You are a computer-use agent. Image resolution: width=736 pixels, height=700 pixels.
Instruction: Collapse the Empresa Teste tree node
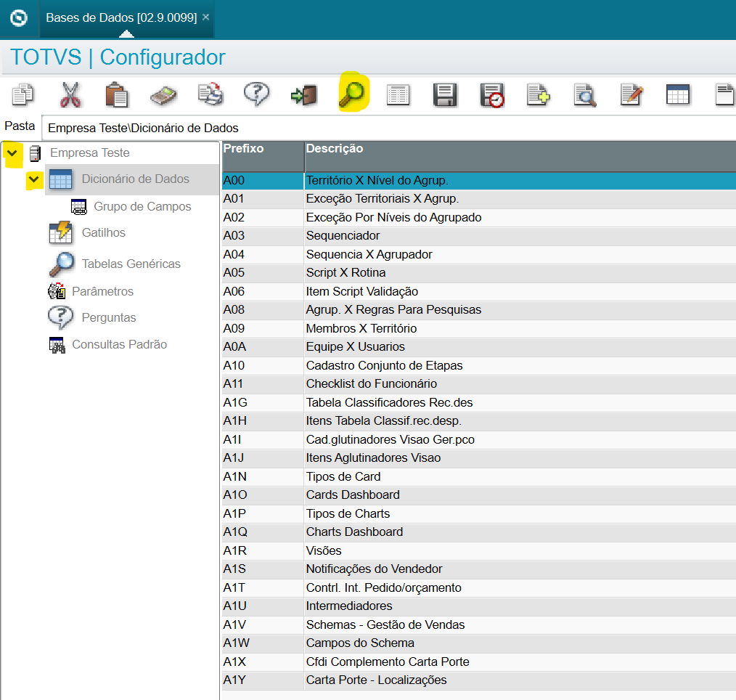click(12, 153)
